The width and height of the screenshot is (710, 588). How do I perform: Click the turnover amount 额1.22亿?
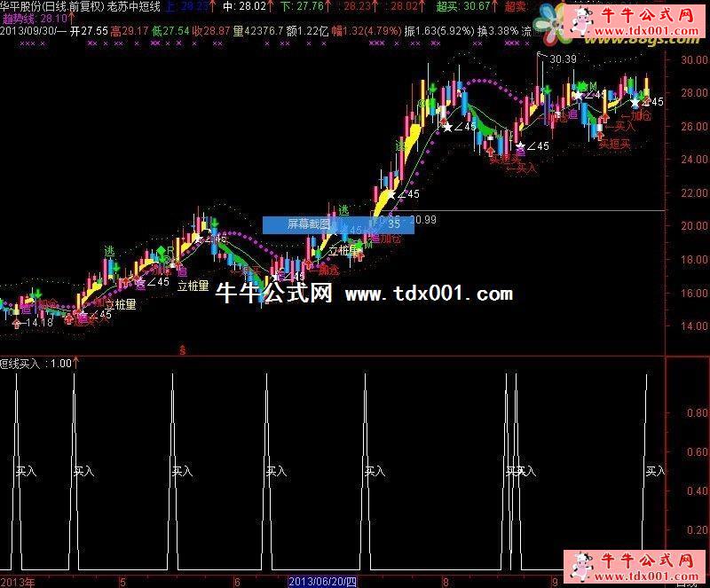point(307,31)
